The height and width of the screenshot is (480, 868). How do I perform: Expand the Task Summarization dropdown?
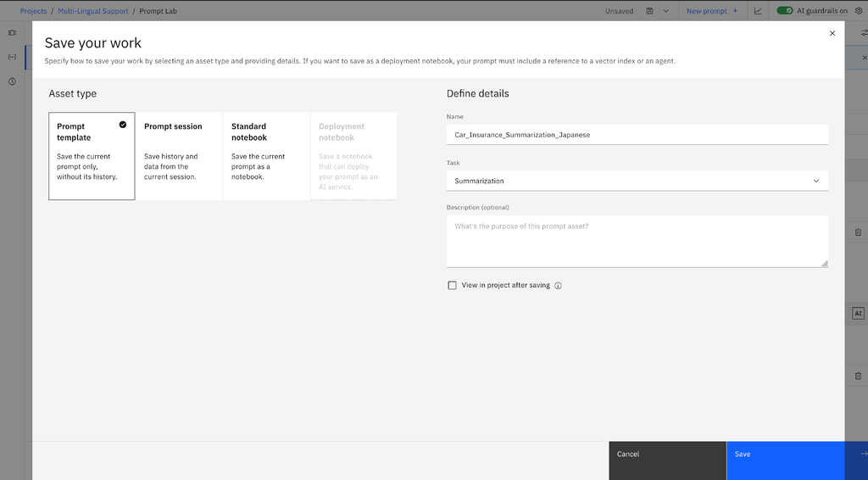637,181
